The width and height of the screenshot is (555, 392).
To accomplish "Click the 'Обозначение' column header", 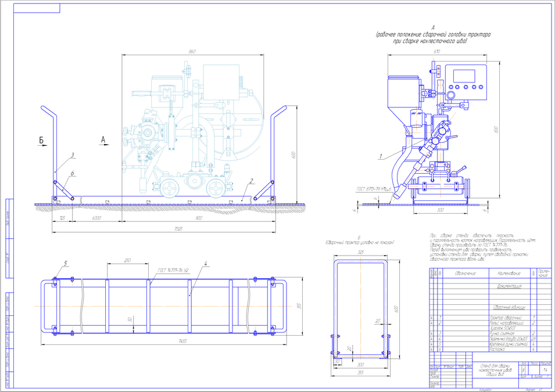I will 465,274.
